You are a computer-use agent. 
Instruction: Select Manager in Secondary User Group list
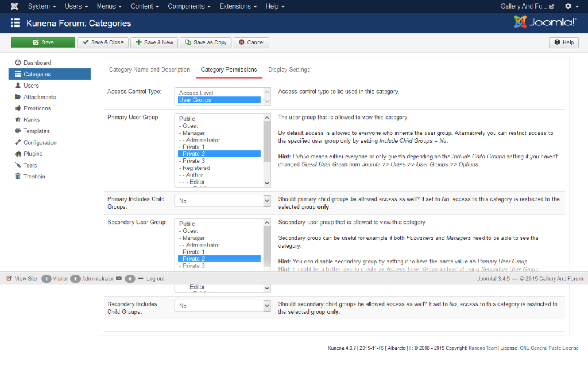pyautogui.click(x=219, y=238)
